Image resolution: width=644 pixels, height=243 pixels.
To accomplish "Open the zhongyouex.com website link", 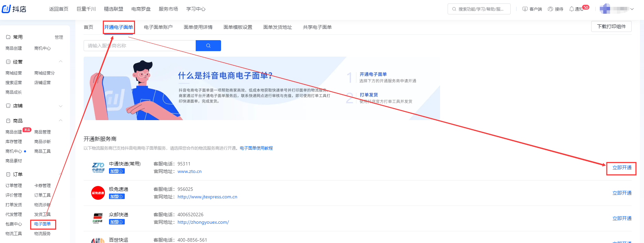I will [x=203, y=222].
